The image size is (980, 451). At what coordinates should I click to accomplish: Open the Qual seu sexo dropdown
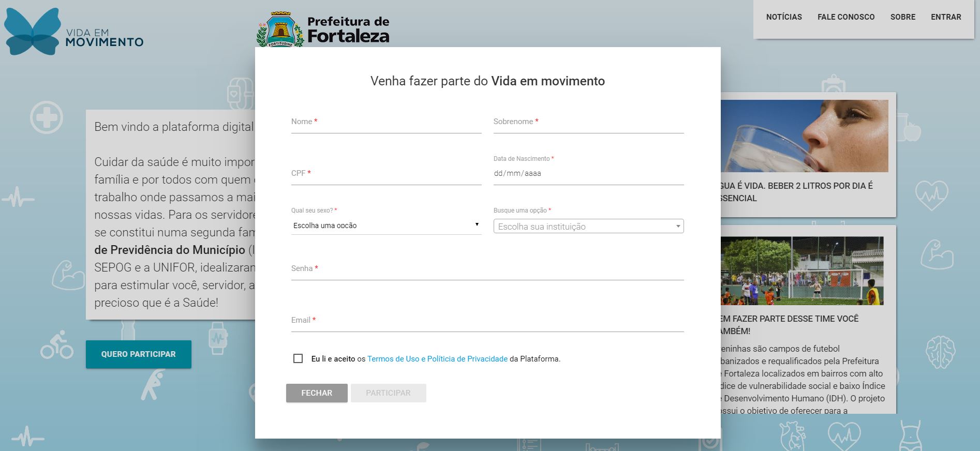386,226
